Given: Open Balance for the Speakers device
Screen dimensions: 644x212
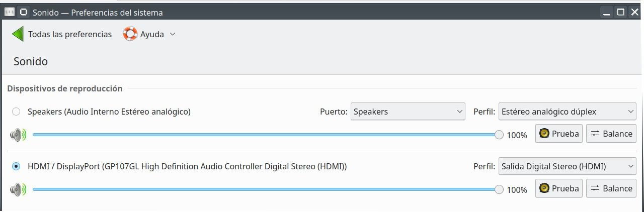Looking at the screenshot, I should click(x=611, y=134).
